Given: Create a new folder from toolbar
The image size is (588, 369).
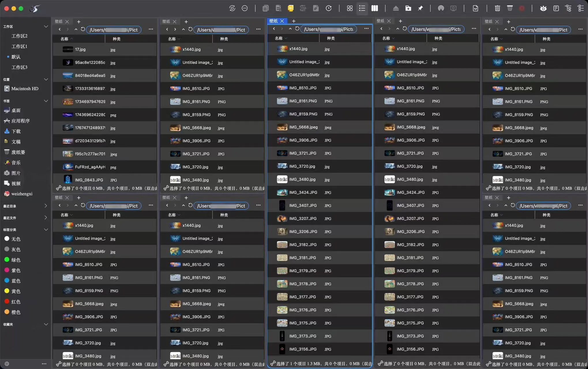Looking at the screenshot, I should click(x=408, y=8).
